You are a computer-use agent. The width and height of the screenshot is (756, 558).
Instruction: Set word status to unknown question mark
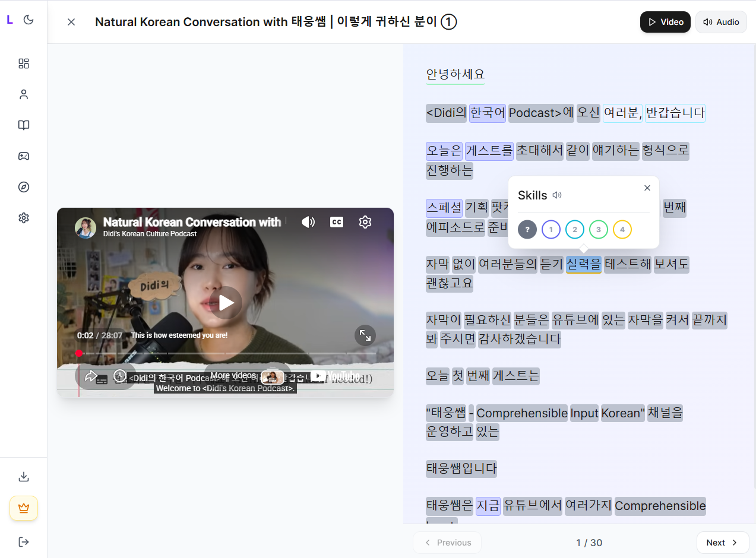click(x=527, y=229)
